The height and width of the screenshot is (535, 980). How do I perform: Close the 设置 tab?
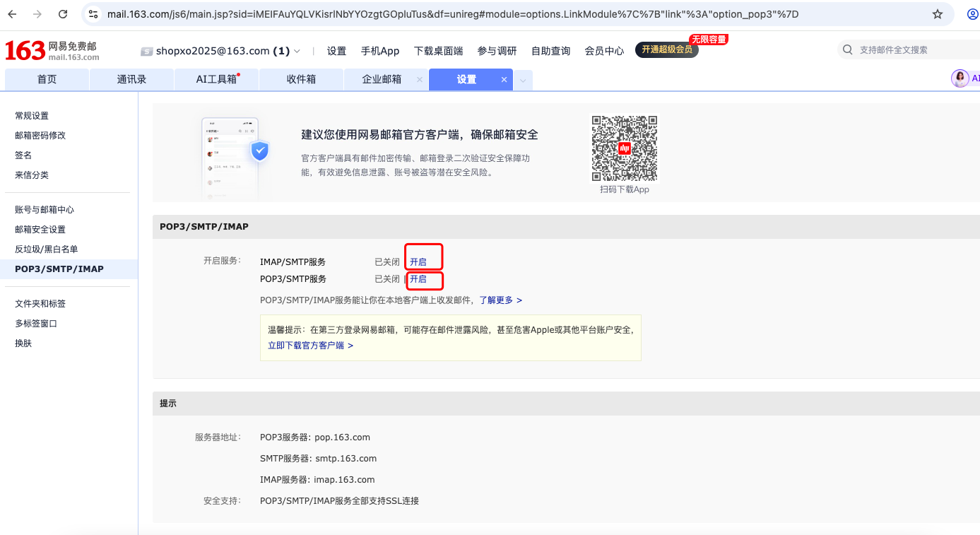[504, 80]
